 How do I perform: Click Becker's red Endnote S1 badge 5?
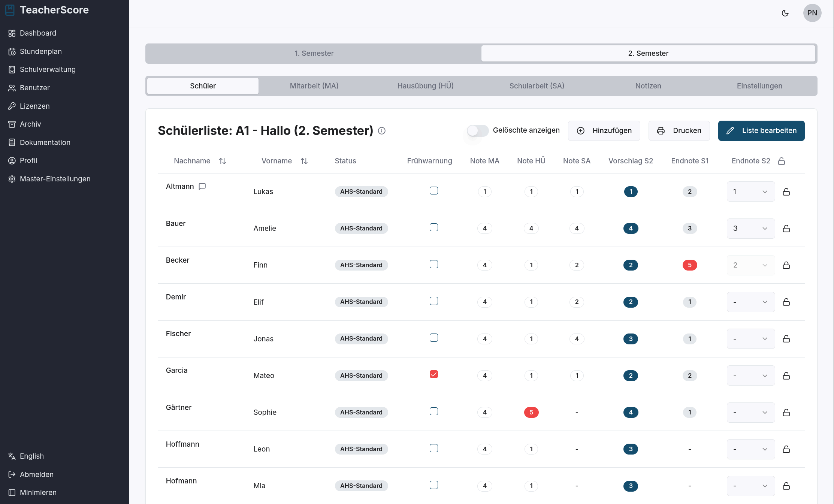(690, 265)
